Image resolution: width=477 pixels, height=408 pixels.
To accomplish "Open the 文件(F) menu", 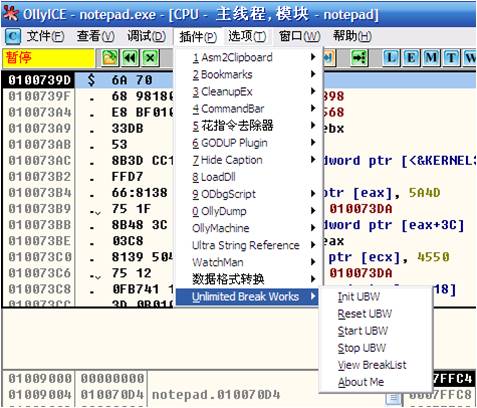I will (45, 36).
